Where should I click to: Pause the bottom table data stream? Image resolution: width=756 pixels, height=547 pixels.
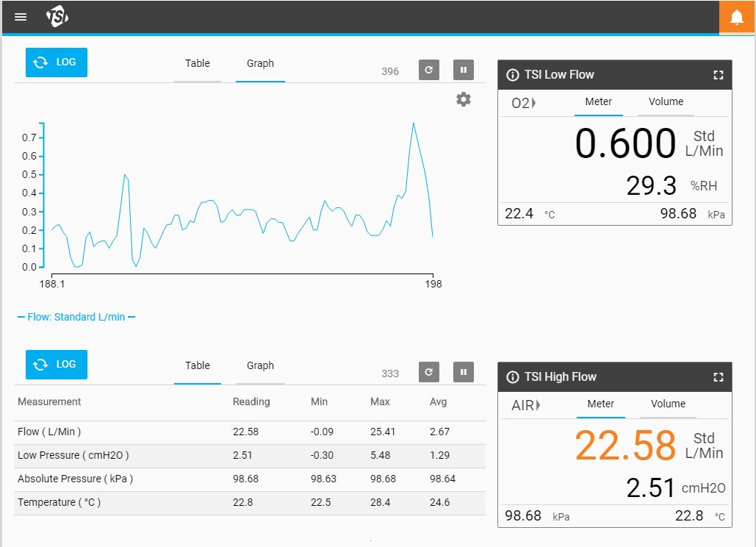464,373
